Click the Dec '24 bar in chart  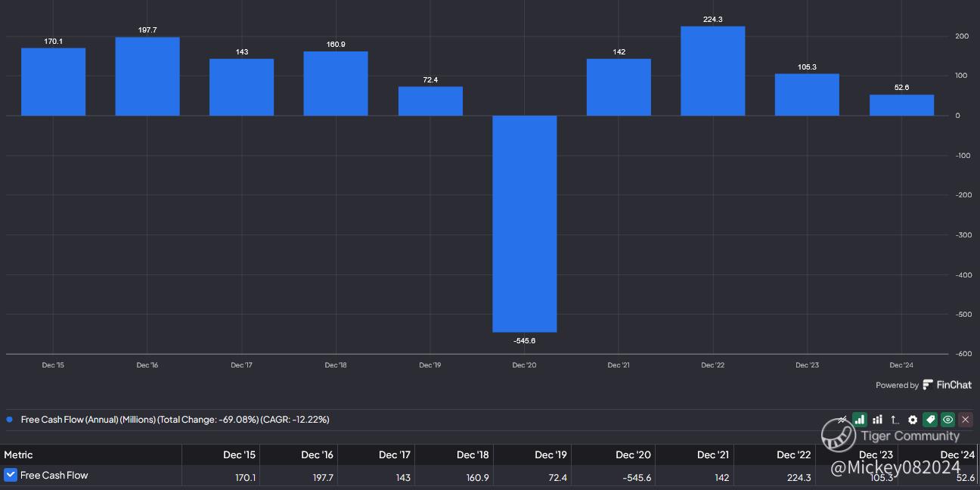click(901, 105)
